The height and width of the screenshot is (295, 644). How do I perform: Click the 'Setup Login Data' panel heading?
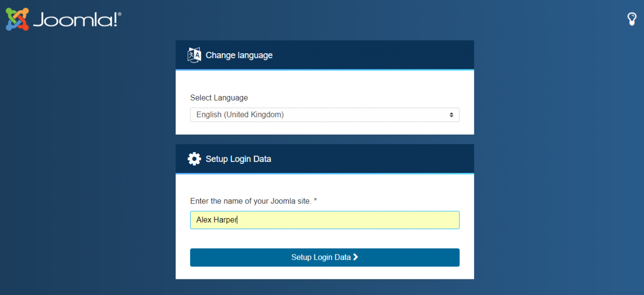tap(238, 159)
